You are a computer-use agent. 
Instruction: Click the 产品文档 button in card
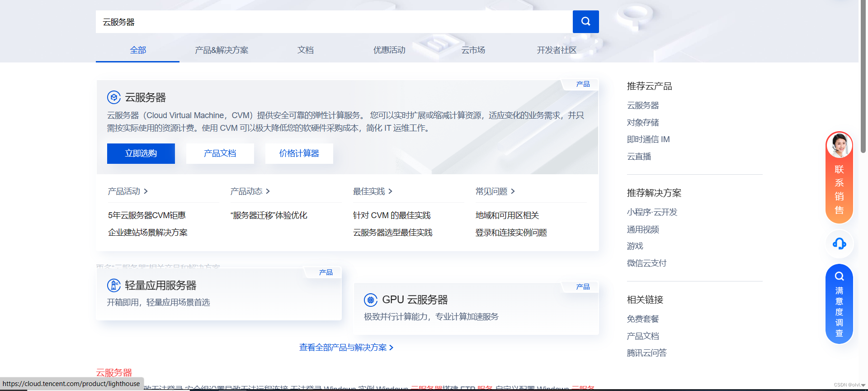click(x=220, y=153)
